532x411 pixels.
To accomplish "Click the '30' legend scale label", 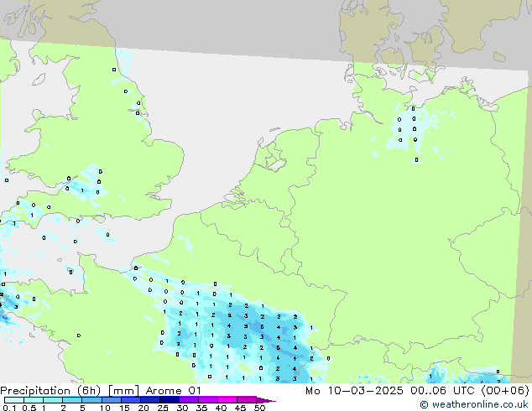I will 182,408.
